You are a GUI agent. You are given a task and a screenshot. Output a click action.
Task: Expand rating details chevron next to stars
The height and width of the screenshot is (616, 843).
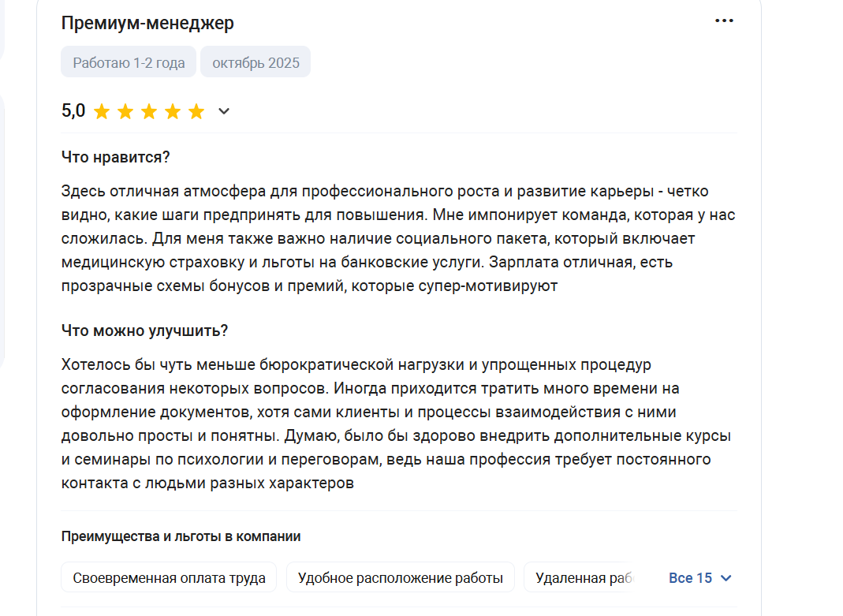coord(224,111)
